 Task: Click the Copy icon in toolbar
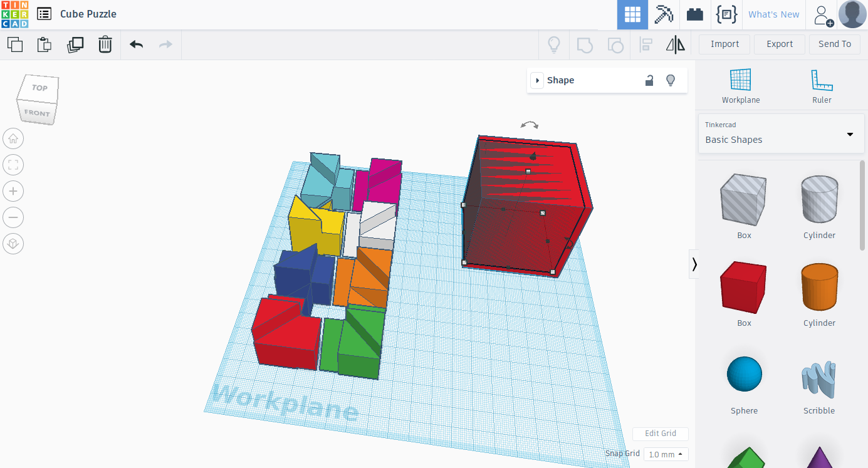15,44
